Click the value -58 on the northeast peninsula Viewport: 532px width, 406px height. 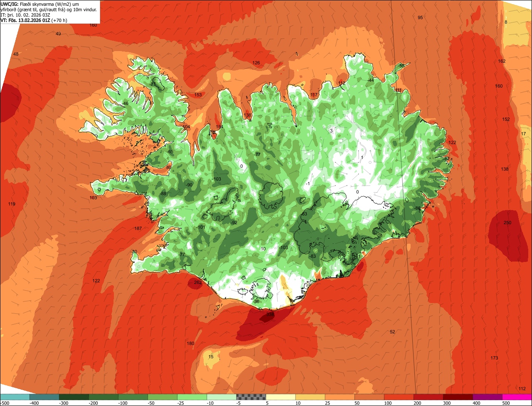(401, 66)
